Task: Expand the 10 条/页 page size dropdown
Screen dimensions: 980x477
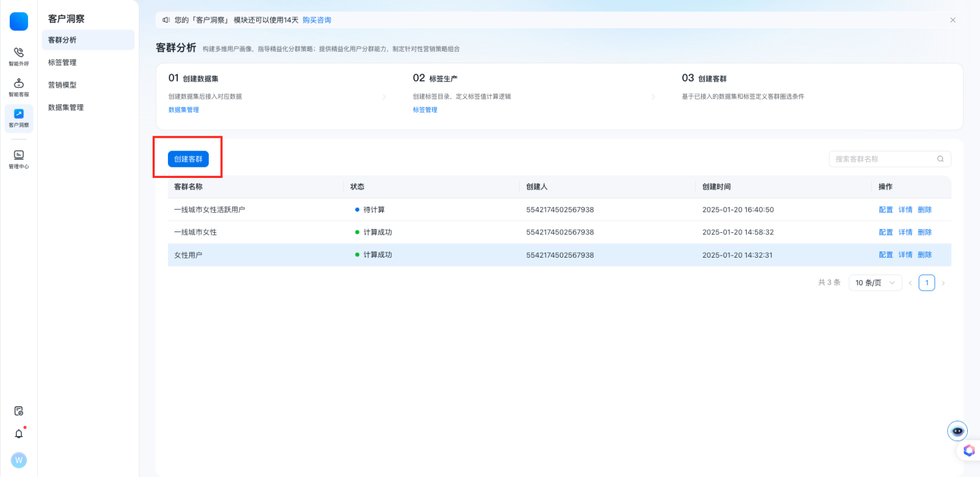Action: pos(875,283)
